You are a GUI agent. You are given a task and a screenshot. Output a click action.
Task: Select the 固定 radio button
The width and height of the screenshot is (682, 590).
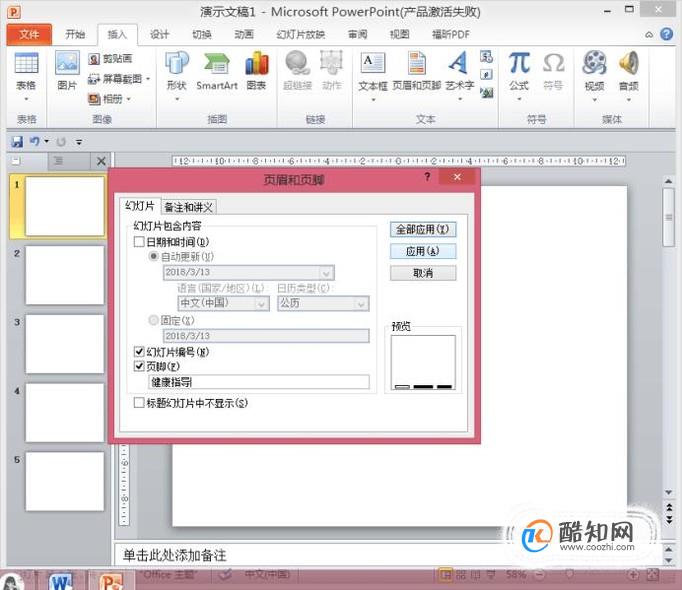click(x=154, y=321)
